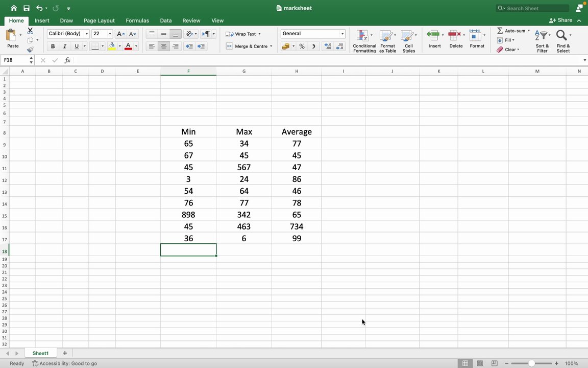Open the Page Layout tab
Screen dimensions: 588x368
point(99,20)
